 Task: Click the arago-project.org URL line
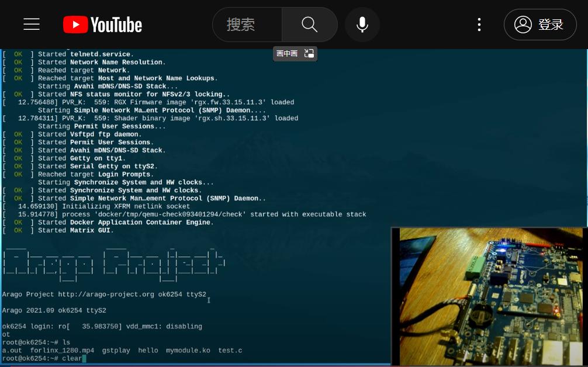click(104, 295)
